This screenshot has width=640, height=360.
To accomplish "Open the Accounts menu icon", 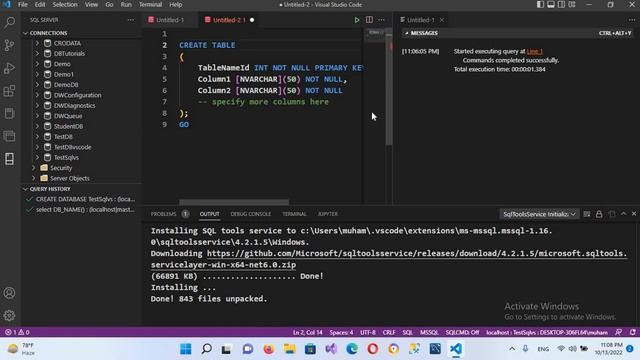I will tap(9, 293).
